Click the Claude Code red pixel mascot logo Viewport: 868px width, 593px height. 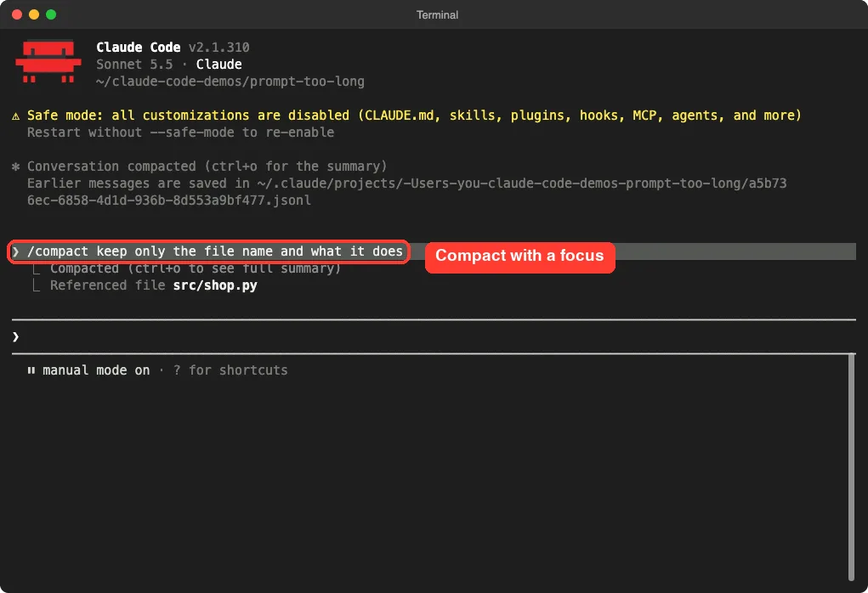pos(48,61)
